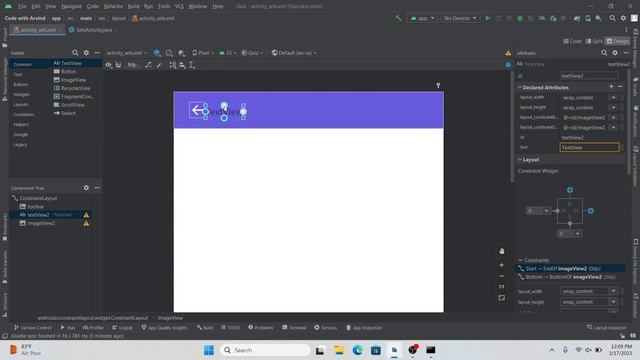This screenshot has height=360, width=640.
Task: Click the Make Project hammer icon
Action: [398, 18]
